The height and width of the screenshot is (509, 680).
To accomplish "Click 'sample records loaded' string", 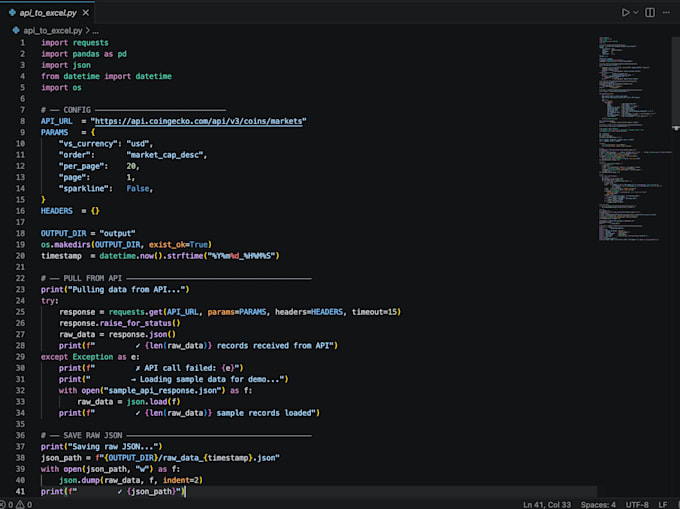I will [x=264, y=413].
